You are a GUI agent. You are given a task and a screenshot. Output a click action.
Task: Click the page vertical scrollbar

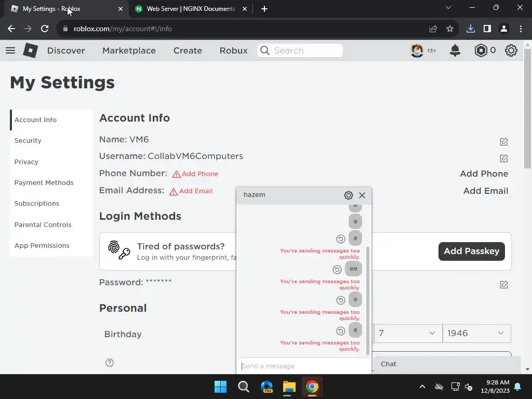pyautogui.click(x=527, y=109)
